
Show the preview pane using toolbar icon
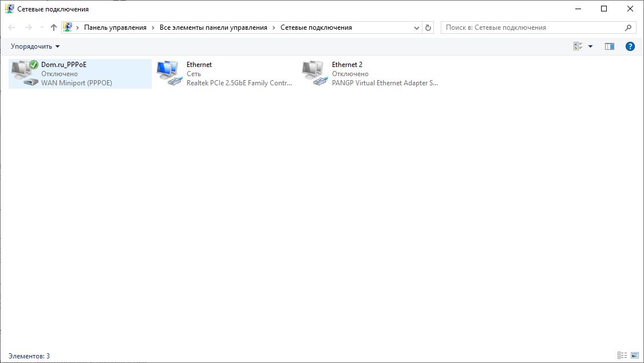coord(610,46)
